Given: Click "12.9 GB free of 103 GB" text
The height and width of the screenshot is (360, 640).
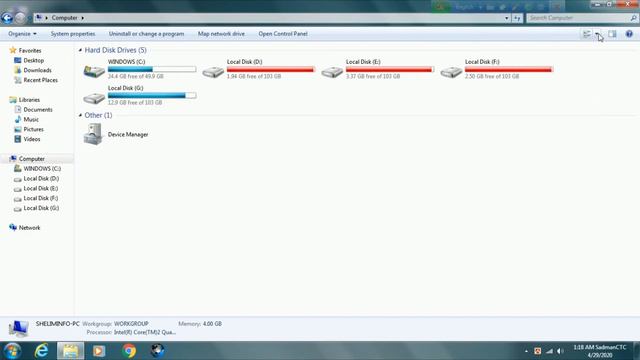Looking at the screenshot, I should (135, 102).
